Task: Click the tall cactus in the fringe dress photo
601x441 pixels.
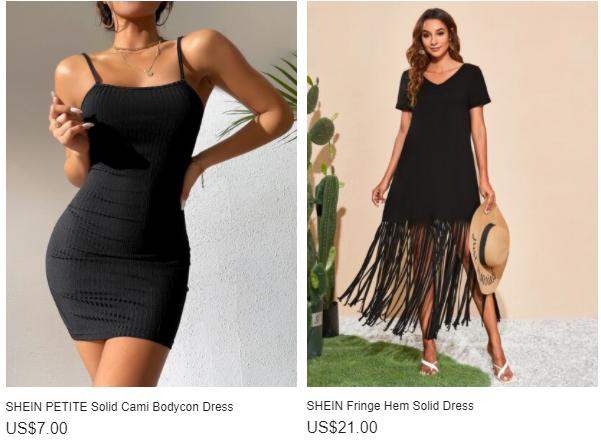Action: [x=327, y=238]
